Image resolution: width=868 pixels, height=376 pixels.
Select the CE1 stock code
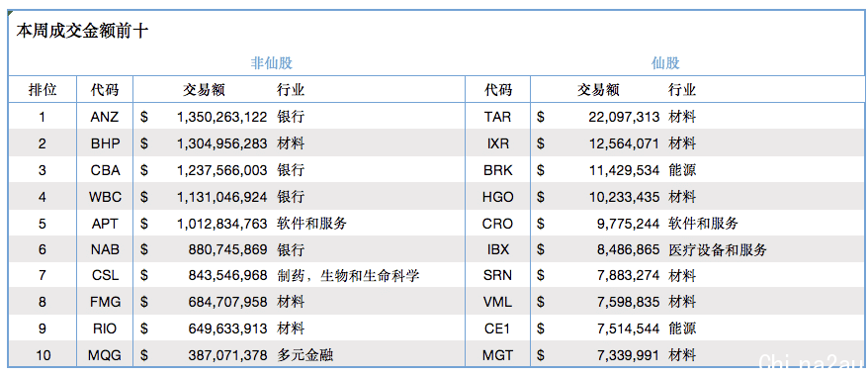point(497,329)
